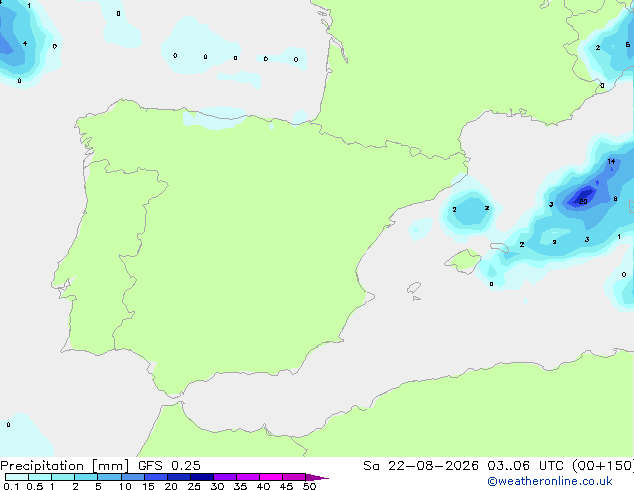Click the 20–25 mm legend swatch
Image resolution: width=634 pixels, height=490 pixels.
coord(178,477)
